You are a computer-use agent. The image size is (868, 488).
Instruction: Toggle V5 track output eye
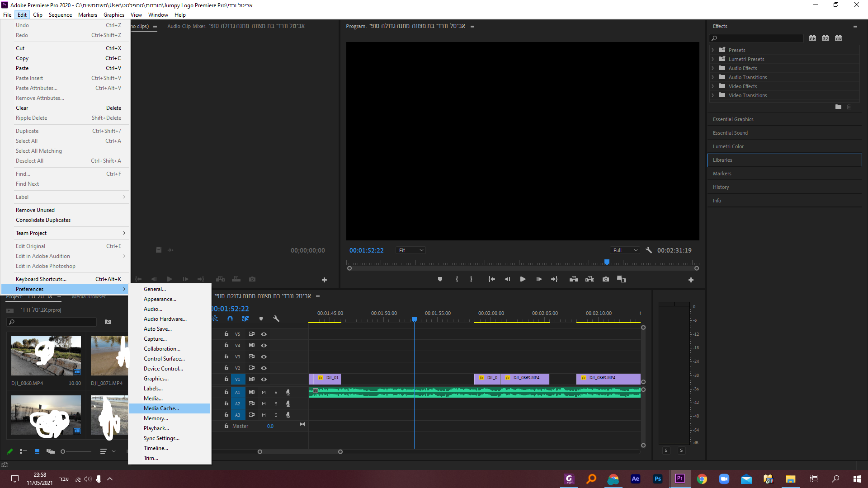click(264, 334)
